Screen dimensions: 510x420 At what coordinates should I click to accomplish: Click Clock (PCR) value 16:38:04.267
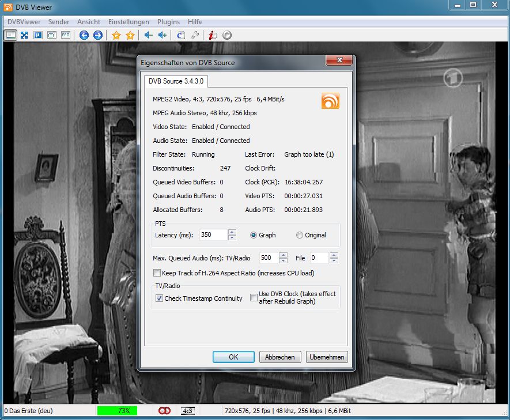[304, 182]
